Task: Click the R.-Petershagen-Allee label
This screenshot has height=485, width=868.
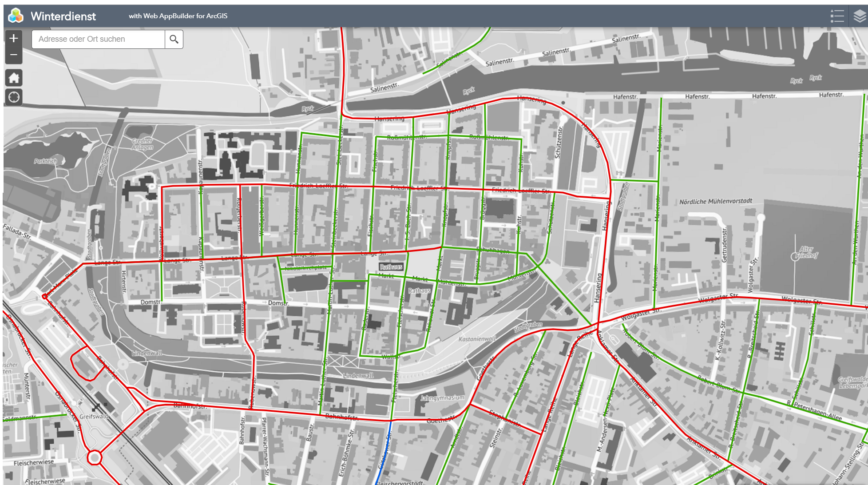Action: point(814,409)
